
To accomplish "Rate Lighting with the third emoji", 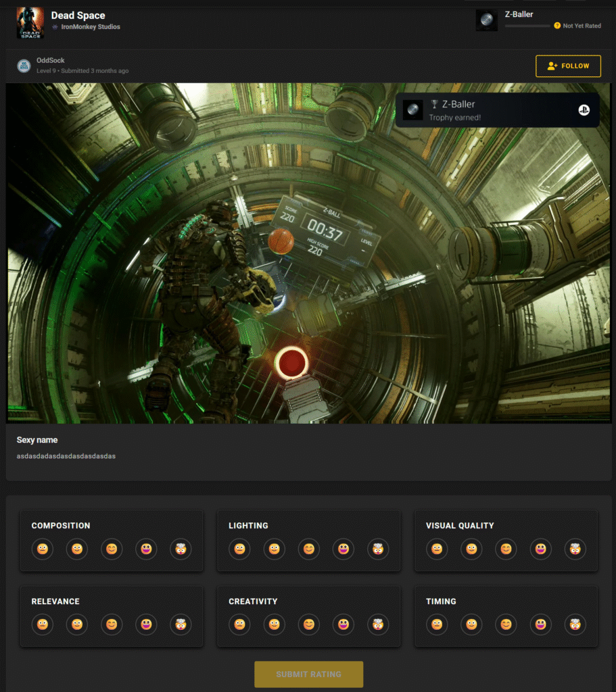I will (308, 549).
